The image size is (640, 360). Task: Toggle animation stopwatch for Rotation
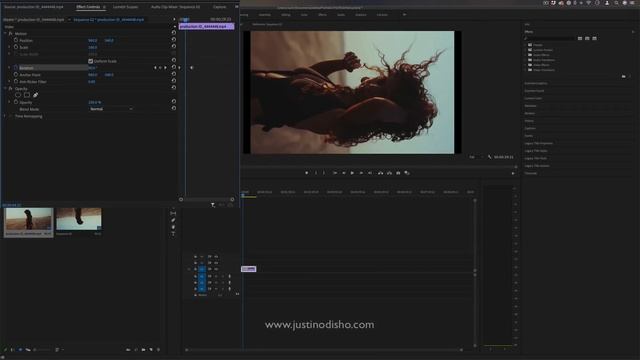pos(16,67)
